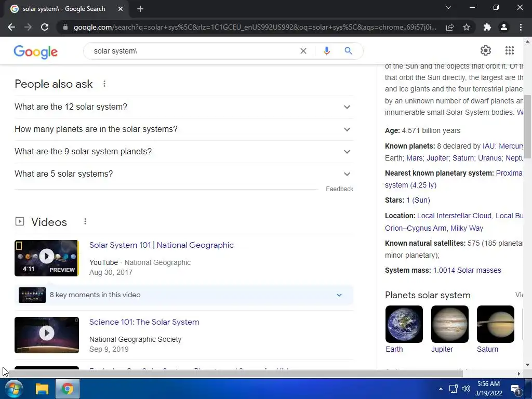
Task: Open the Windows Start menu
Action: 14,389
